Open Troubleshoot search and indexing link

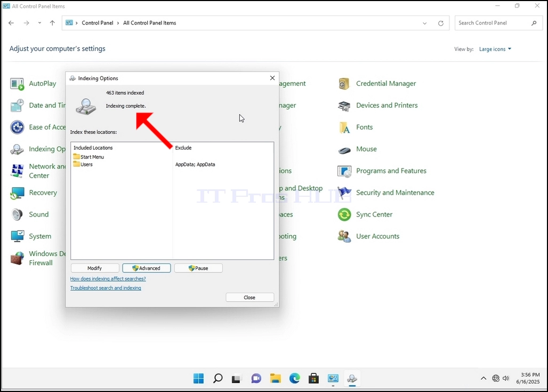coord(106,288)
